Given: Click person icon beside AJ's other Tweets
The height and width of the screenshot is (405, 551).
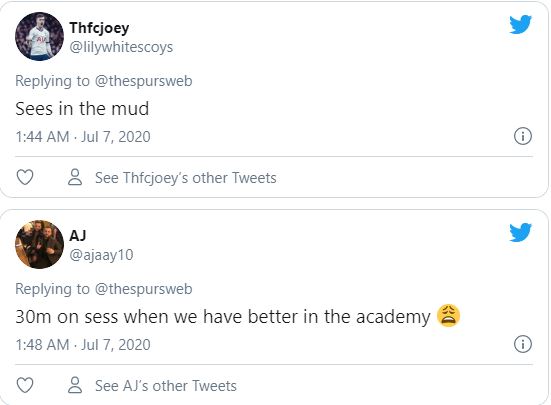Looking at the screenshot, I should click(x=75, y=385).
